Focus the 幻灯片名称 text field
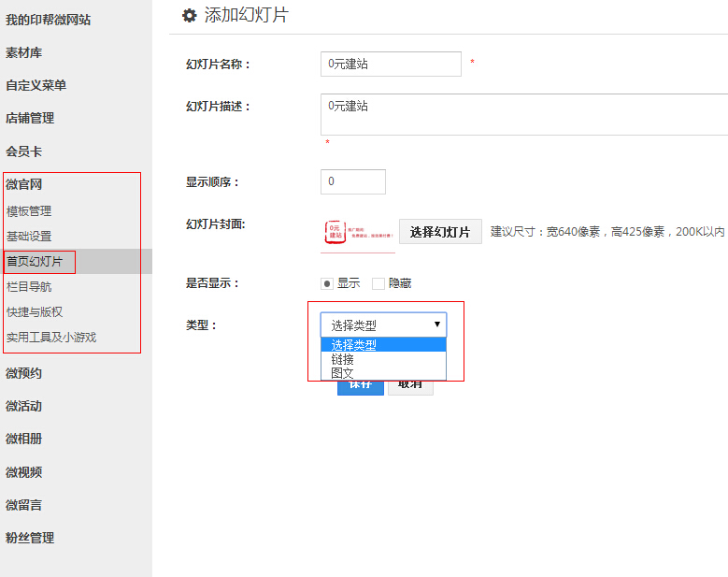The height and width of the screenshot is (577, 728). 391,64
